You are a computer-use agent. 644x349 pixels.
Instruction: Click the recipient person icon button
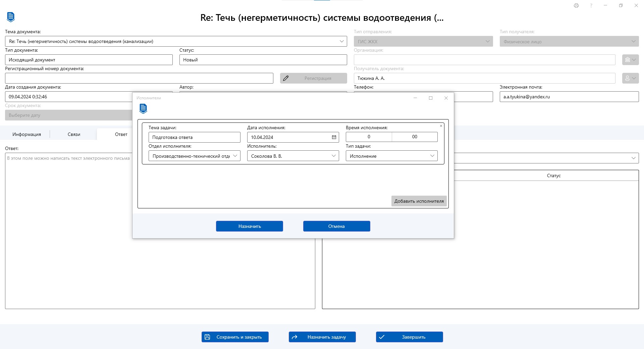(x=630, y=78)
